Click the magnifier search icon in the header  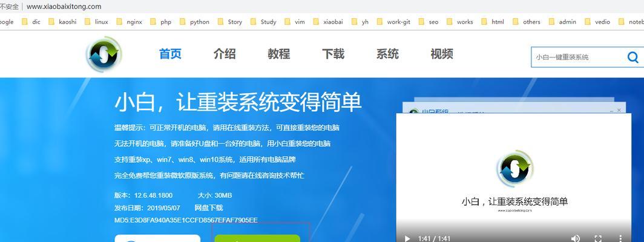[x=633, y=57]
